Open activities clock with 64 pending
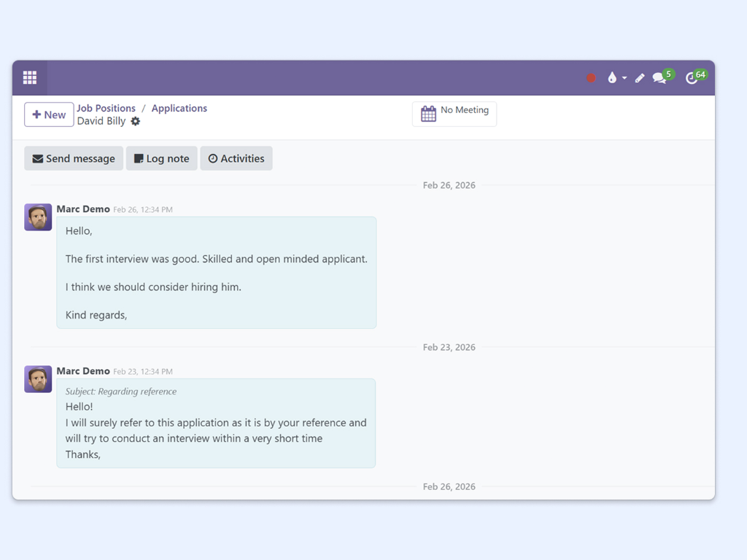The height and width of the screenshot is (560, 747). coord(693,78)
